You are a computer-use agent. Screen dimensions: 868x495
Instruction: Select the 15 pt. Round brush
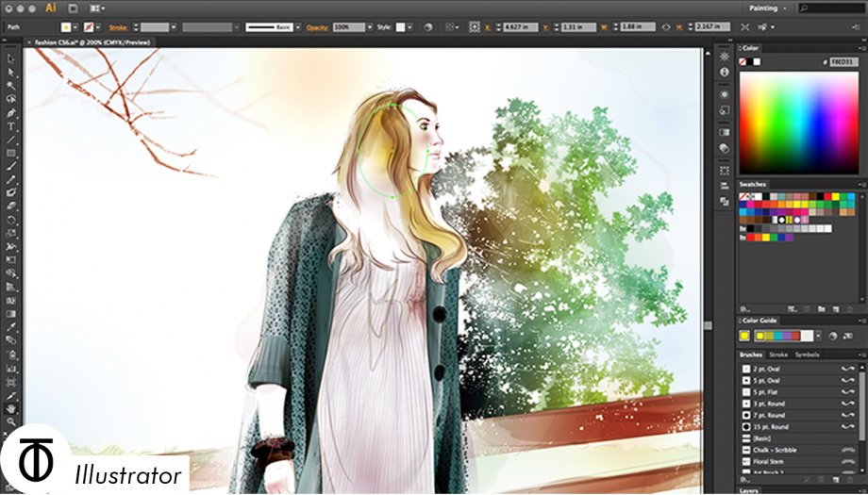pos(800,427)
